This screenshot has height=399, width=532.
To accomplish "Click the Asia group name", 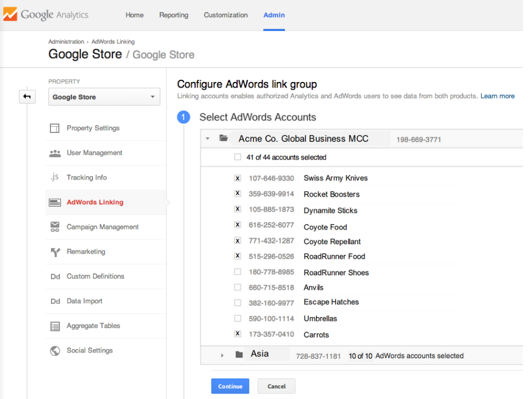I will tap(259, 354).
